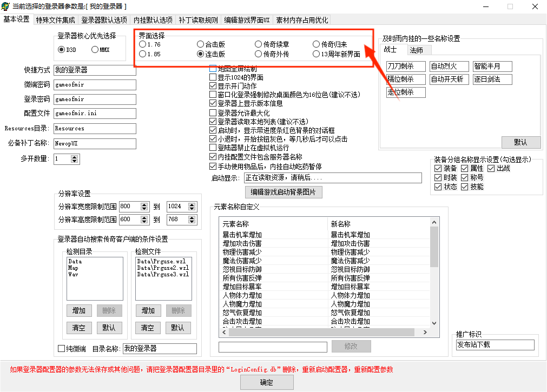Choose the MMX core priority option

click(x=95, y=50)
